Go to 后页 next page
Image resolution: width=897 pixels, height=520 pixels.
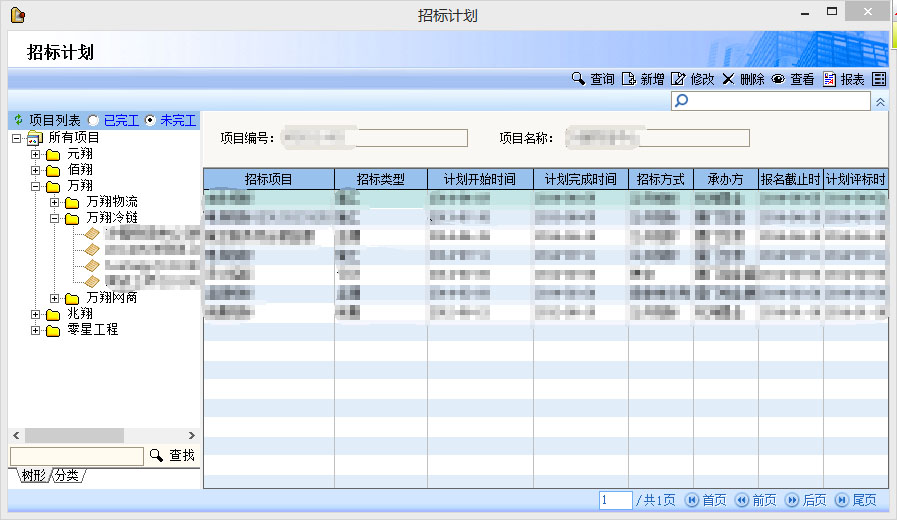click(x=806, y=500)
